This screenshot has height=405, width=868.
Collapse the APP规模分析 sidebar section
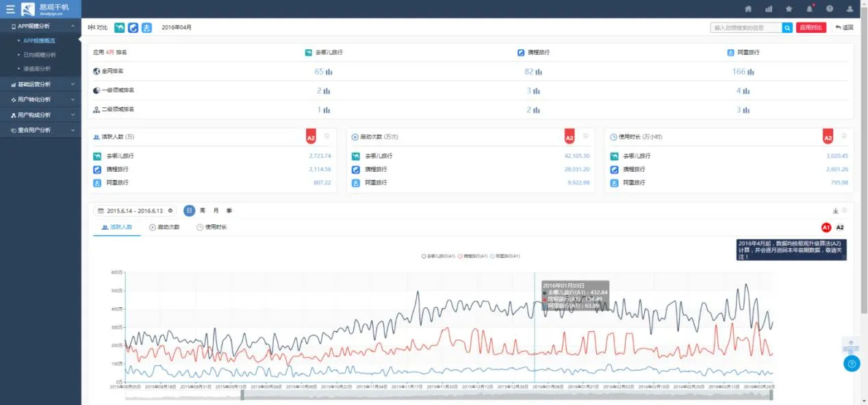40,26
